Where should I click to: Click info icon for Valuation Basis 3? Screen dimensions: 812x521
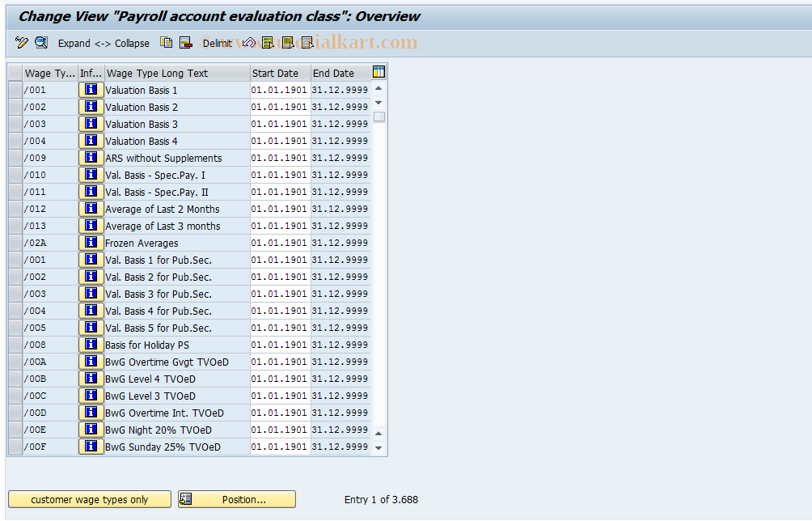click(91, 124)
